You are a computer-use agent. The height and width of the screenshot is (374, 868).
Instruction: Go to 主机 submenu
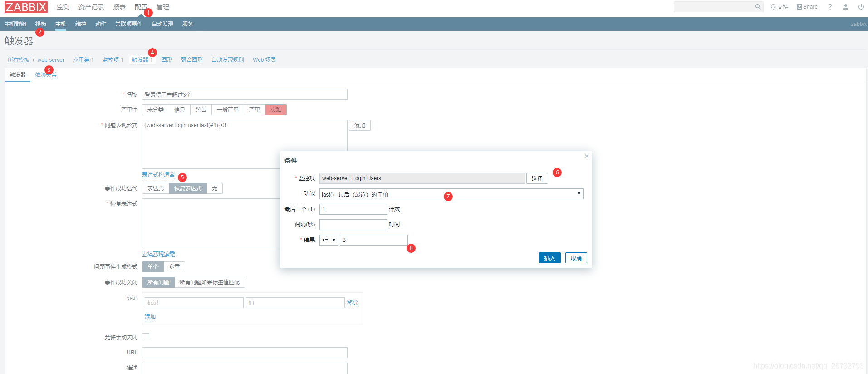[x=61, y=24]
